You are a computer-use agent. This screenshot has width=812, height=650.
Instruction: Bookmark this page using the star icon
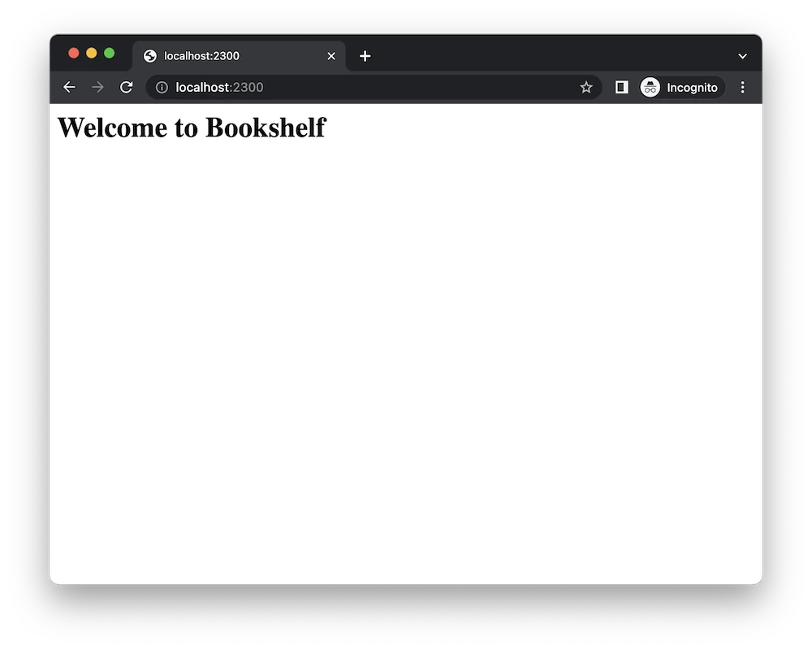pos(586,87)
